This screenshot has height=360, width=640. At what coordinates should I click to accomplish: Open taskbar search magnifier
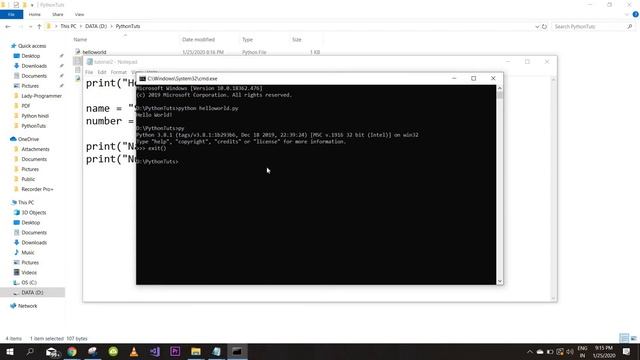30,351
